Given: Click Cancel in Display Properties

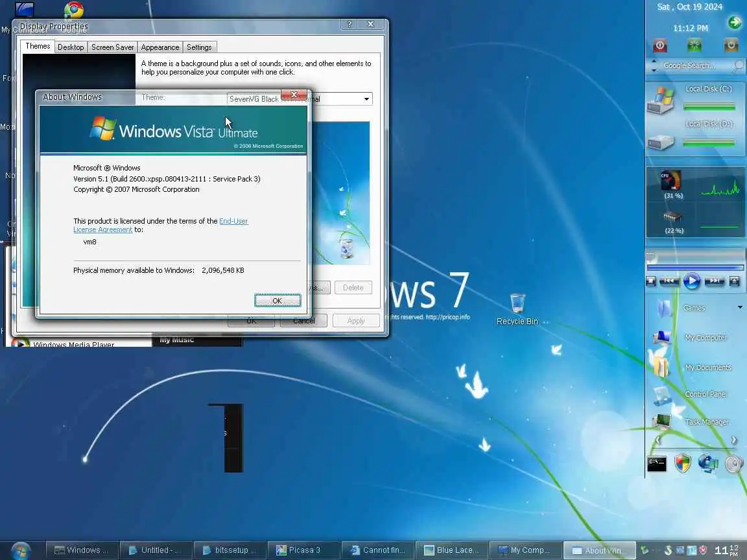Looking at the screenshot, I should tap(304, 320).
